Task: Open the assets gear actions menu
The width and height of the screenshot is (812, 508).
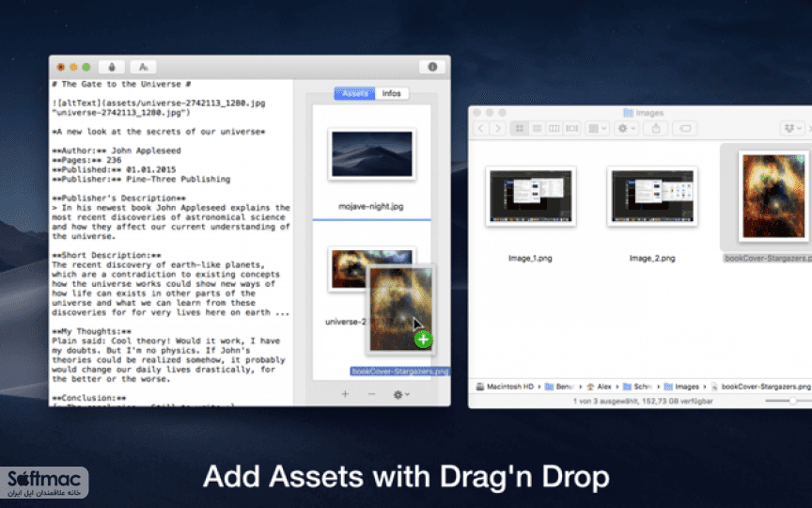Action: coord(400,394)
